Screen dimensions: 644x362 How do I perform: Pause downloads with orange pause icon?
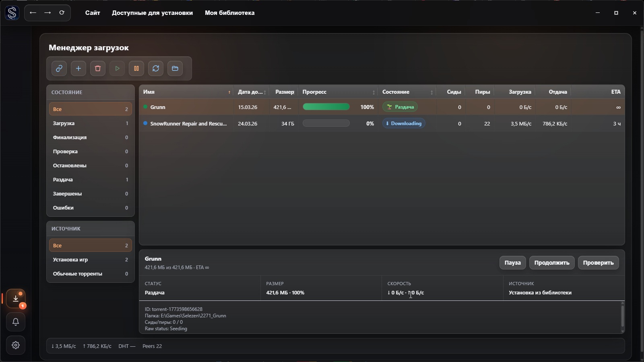pos(136,68)
